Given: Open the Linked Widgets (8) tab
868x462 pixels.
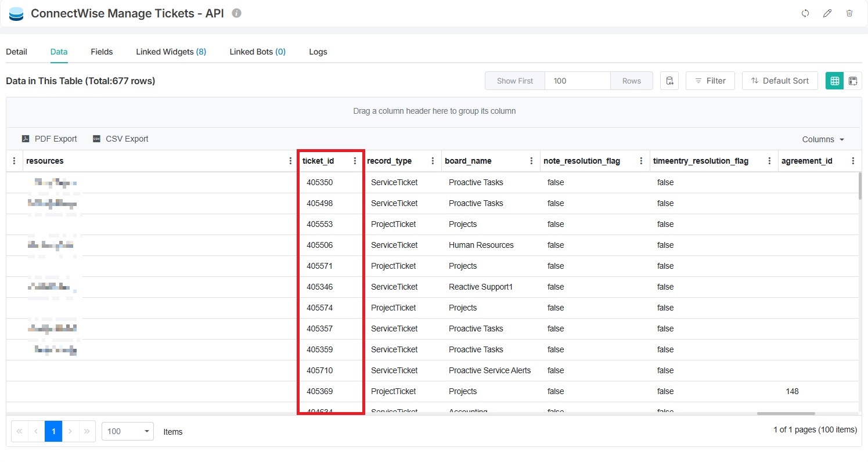Looking at the screenshot, I should tap(171, 52).
